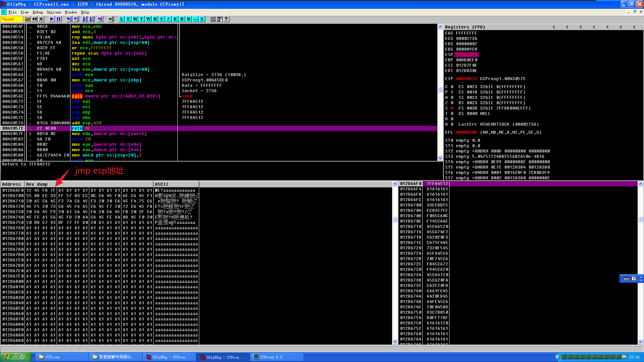The height and width of the screenshot is (362, 644).
Task: Click the taskbar clock 23:24
Action: coord(634,357)
